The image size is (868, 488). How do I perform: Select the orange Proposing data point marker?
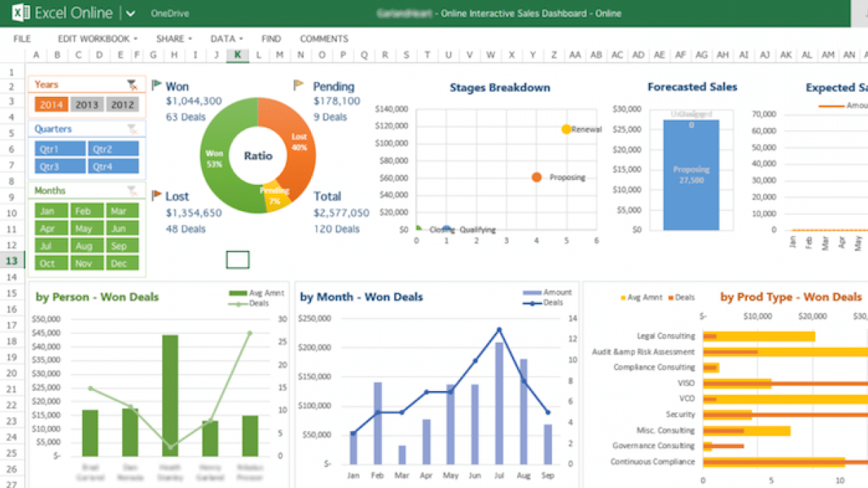536,177
